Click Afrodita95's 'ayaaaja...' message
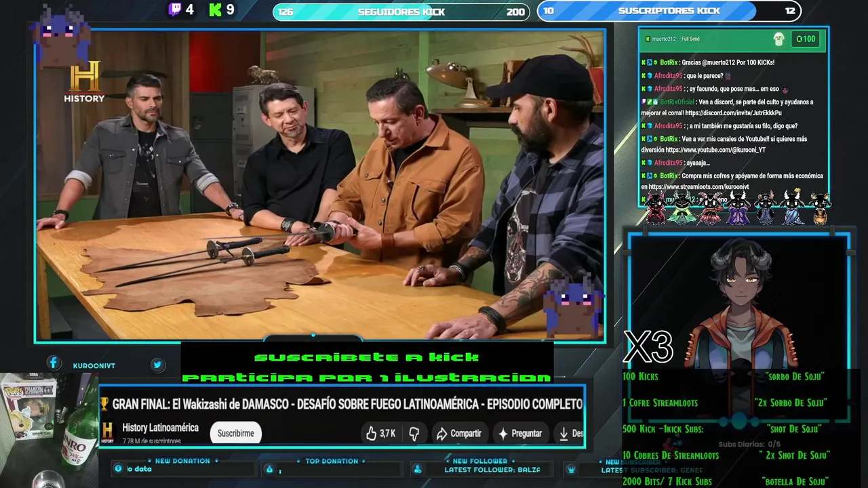868x488 pixels. click(x=698, y=163)
